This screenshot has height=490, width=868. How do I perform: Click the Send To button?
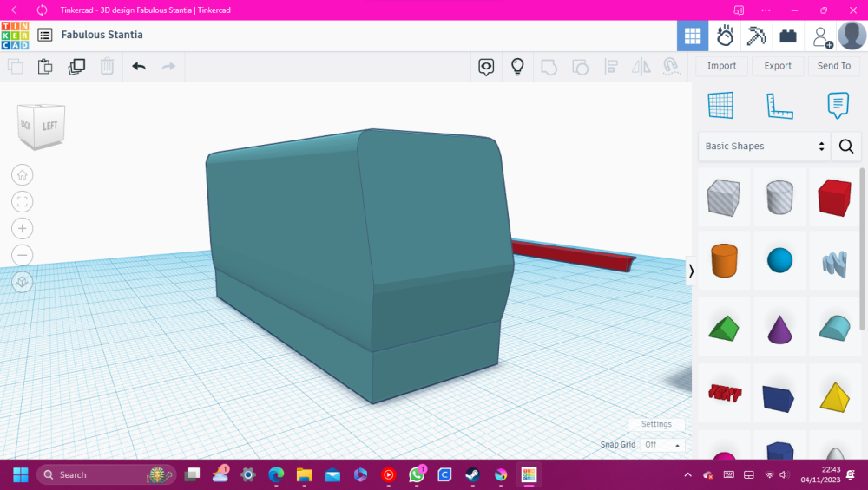point(834,66)
